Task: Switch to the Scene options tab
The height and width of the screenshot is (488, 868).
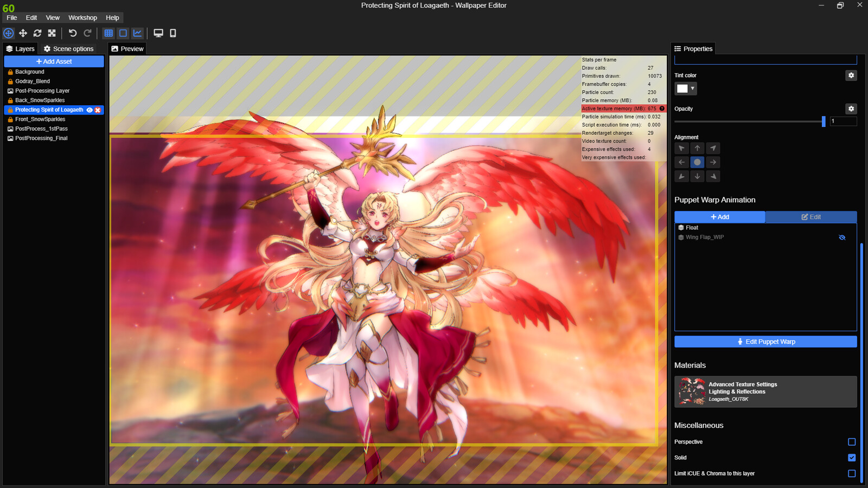Action: pos(69,49)
